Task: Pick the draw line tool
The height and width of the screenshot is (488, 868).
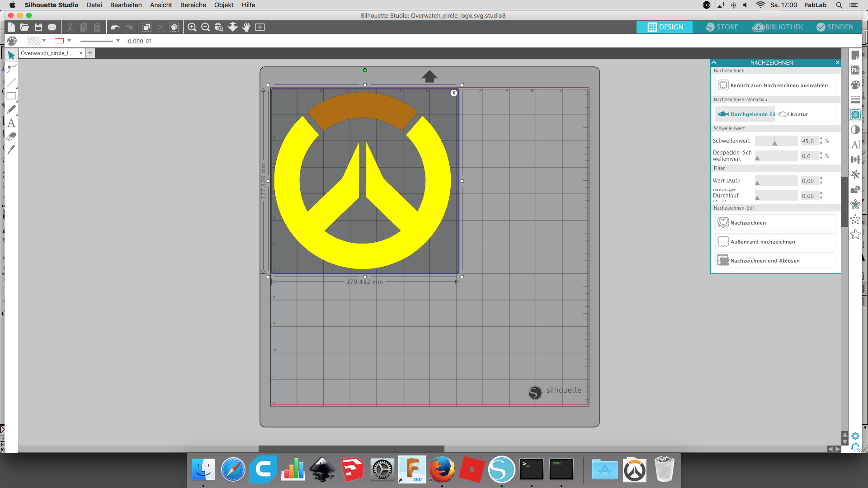Action: coord(11,82)
